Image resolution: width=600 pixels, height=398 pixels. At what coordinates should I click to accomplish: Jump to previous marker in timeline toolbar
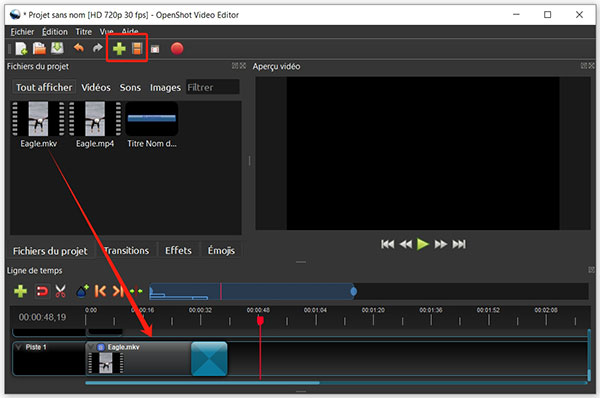(x=100, y=291)
